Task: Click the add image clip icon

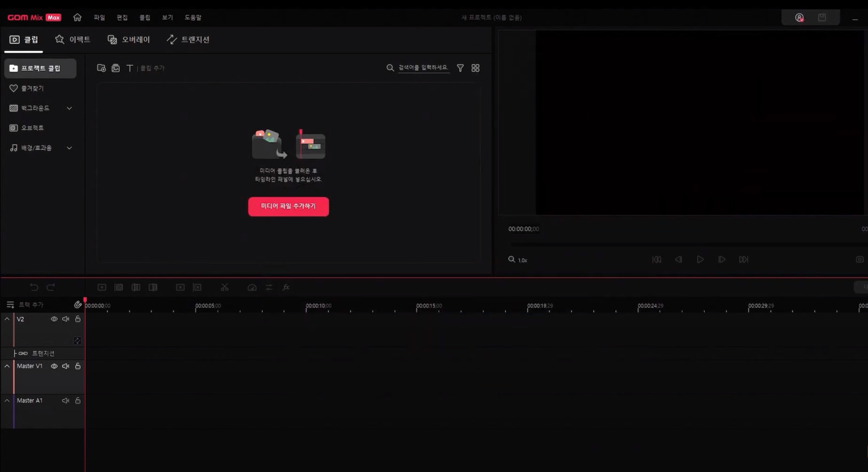Action: (115, 68)
